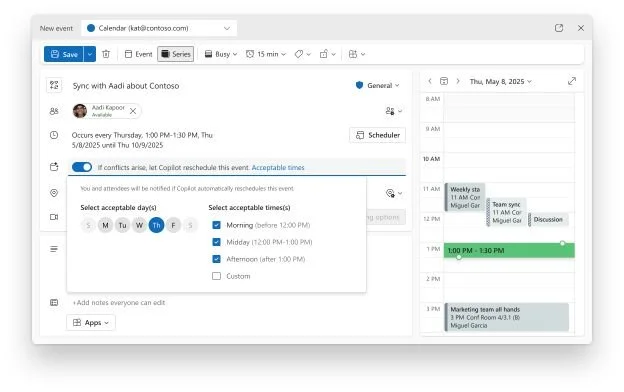Click the clock time icon
The height and width of the screenshot is (392, 624).
point(54,135)
